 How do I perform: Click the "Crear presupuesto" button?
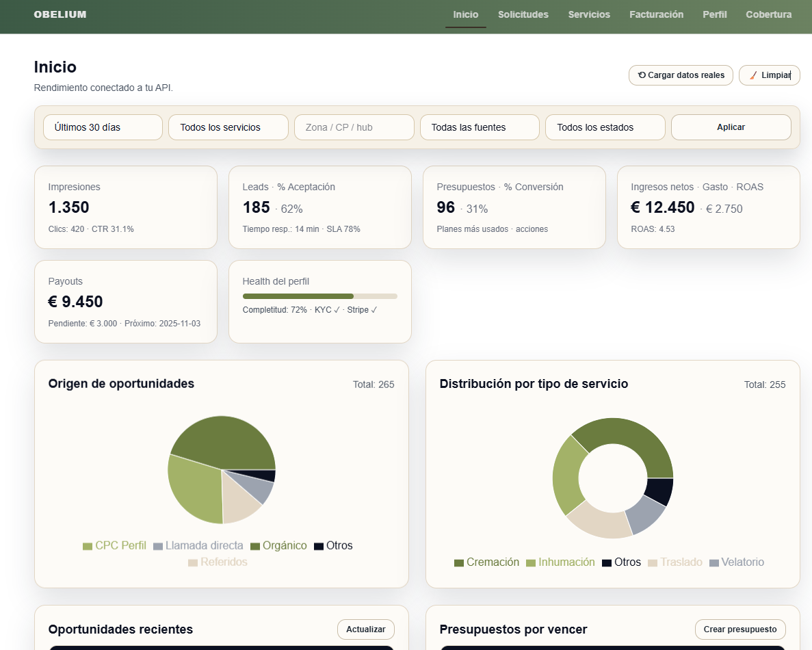pos(739,629)
